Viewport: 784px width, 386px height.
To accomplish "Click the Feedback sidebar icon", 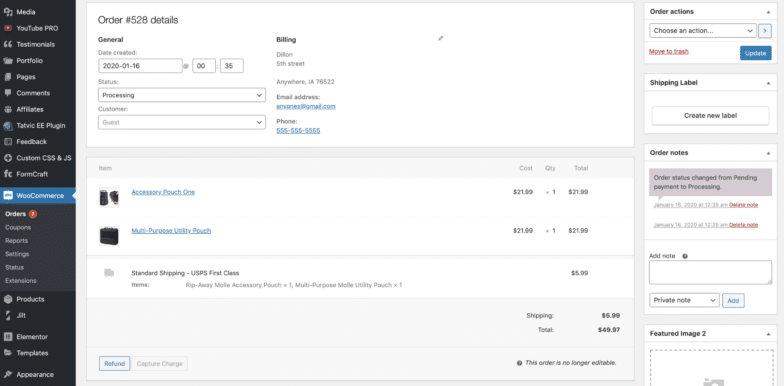I will (x=8, y=142).
